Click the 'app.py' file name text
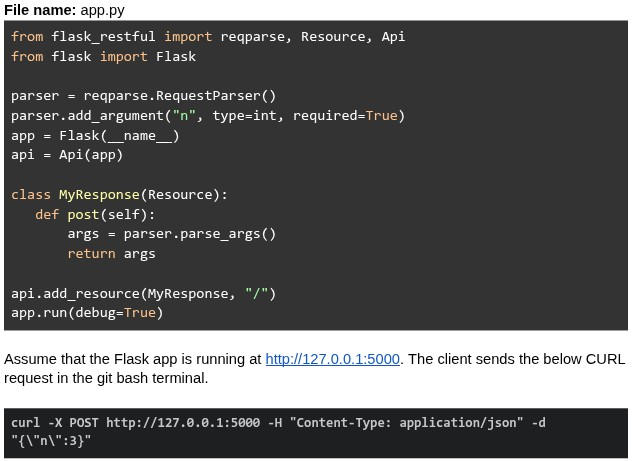 click(102, 10)
